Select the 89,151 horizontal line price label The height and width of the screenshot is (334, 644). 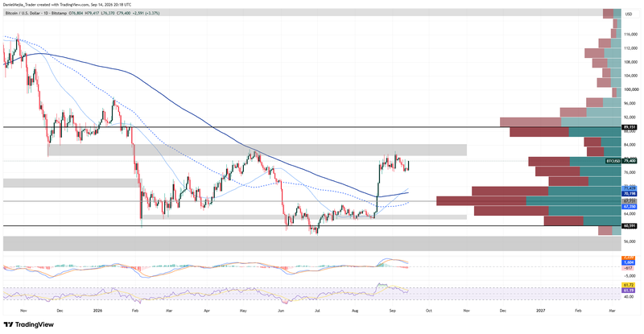coord(630,127)
